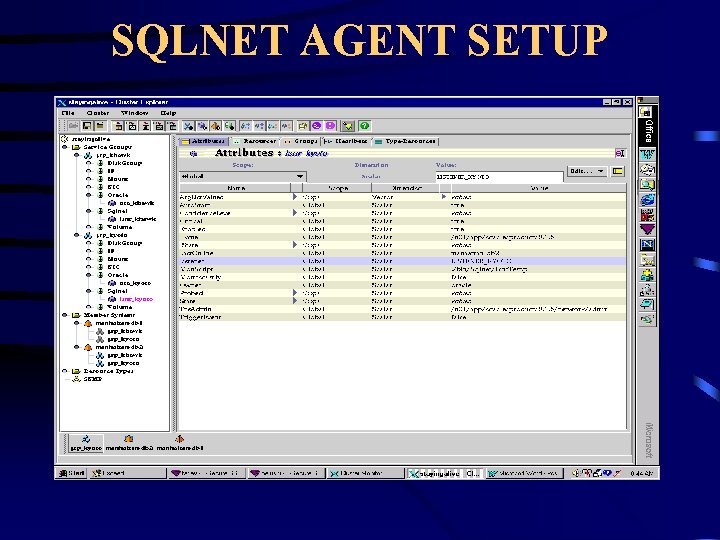Select the MonitorOnly attribute row
The image size is (720, 540).
click(x=402, y=277)
